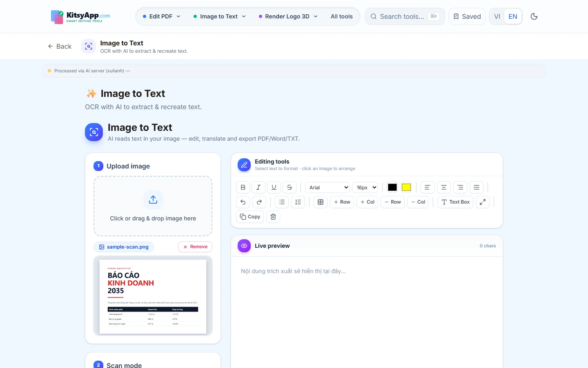Switch to dark mode
The height and width of the screenshot is (368, 588).
tap(534, 16)
